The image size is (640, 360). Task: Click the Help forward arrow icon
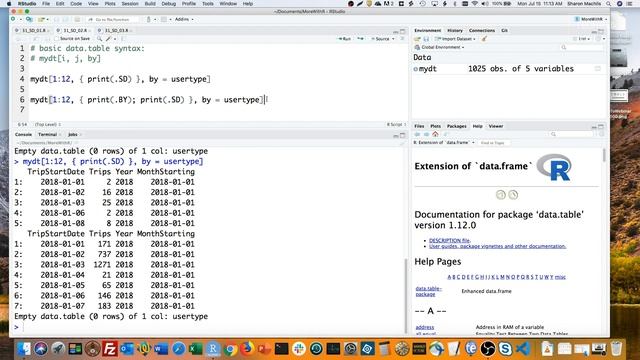click(426, 134)
